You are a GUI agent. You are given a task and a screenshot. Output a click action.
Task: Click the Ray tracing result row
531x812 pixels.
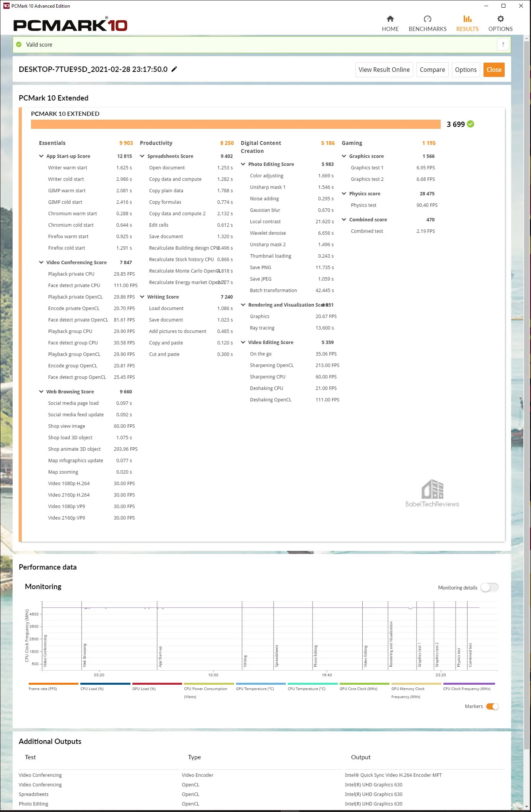pos(292,328)
